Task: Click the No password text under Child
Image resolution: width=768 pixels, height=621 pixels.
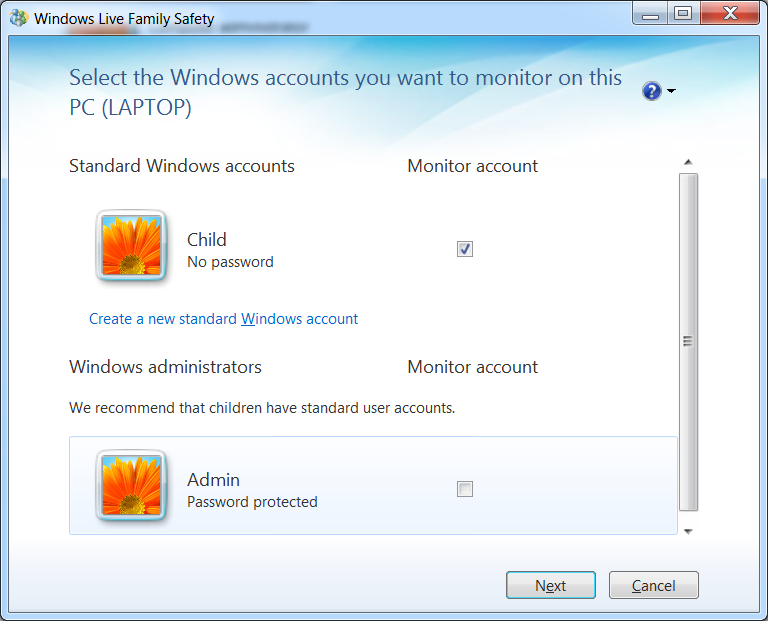Action: tap(230, 262)
